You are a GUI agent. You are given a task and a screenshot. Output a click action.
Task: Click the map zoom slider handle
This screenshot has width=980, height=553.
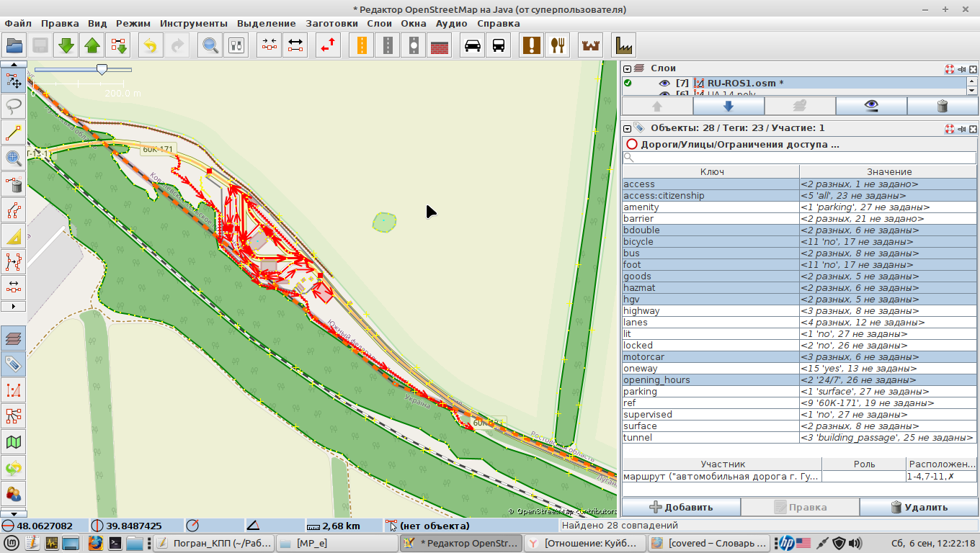point(102,69)
